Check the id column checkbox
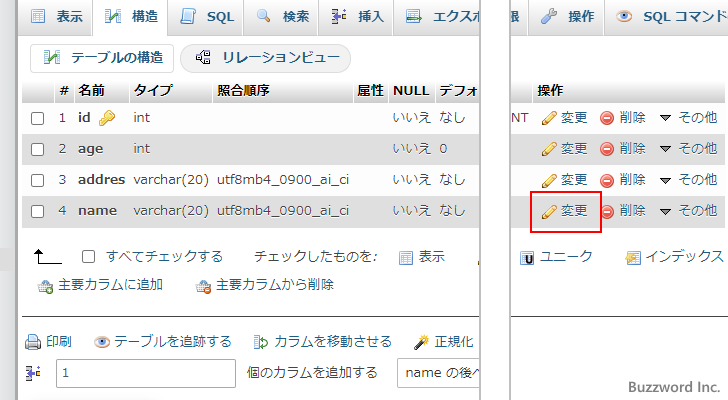 point(38,118)
